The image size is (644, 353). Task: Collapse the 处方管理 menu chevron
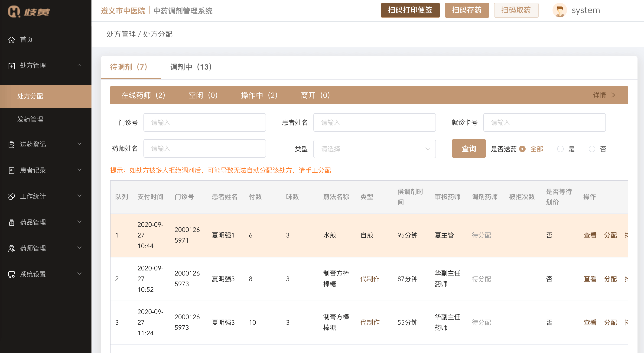coord(79,65)
